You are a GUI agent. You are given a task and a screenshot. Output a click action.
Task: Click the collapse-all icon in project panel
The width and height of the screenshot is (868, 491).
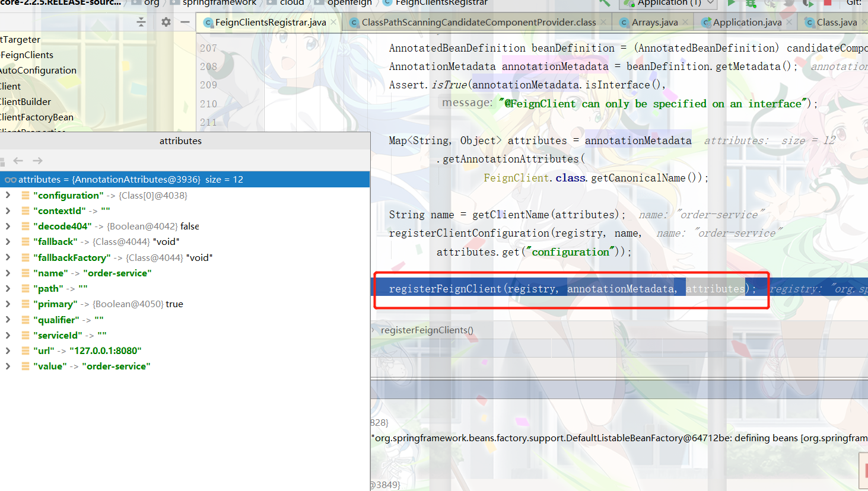point(141,22)
